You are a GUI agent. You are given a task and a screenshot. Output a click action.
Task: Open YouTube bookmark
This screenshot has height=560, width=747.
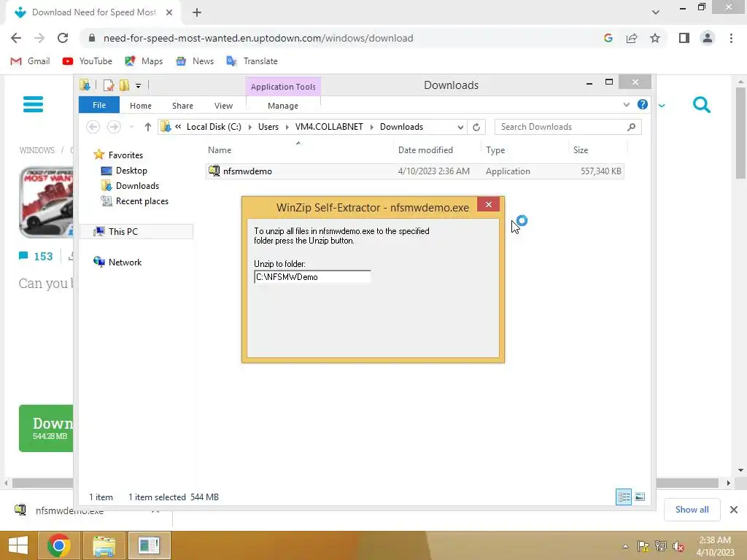pos(88,61)
